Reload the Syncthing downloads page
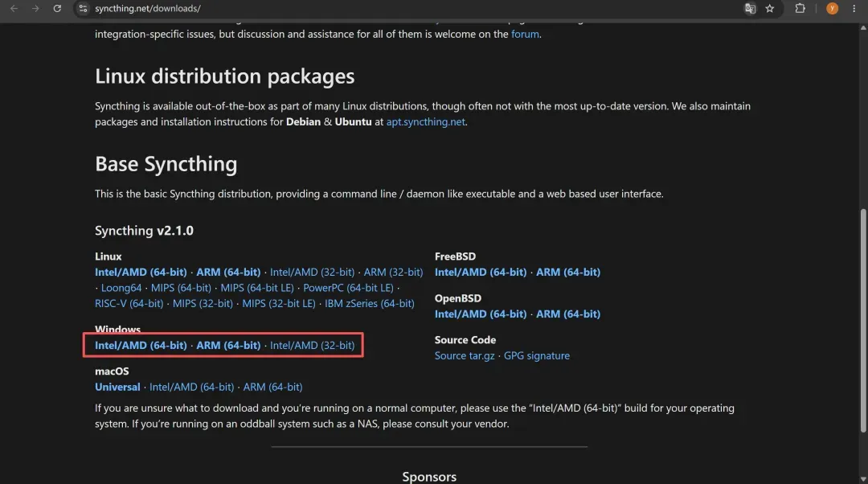This screenshot has width=868, height=484. [x=57, y=8]
